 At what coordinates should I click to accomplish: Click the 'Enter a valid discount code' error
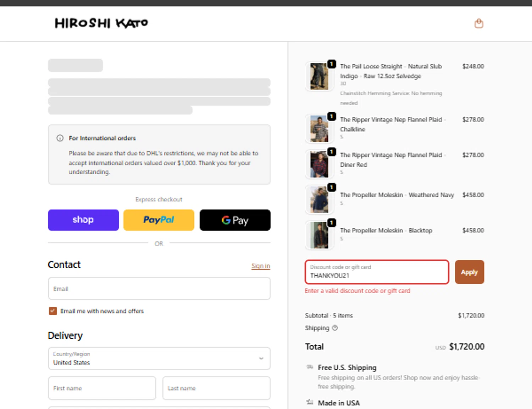point(357,291)
